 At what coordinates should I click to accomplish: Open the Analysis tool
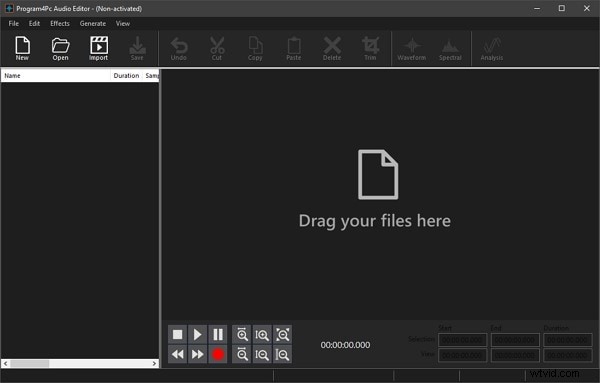(492, 48)
